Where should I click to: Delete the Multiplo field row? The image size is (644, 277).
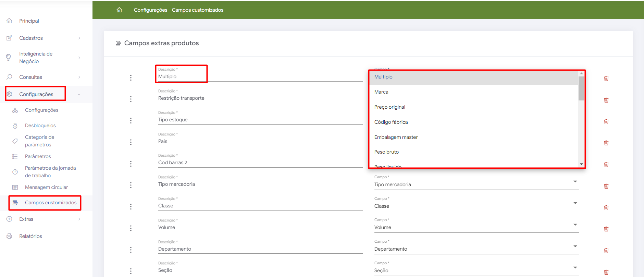[606, 79]
